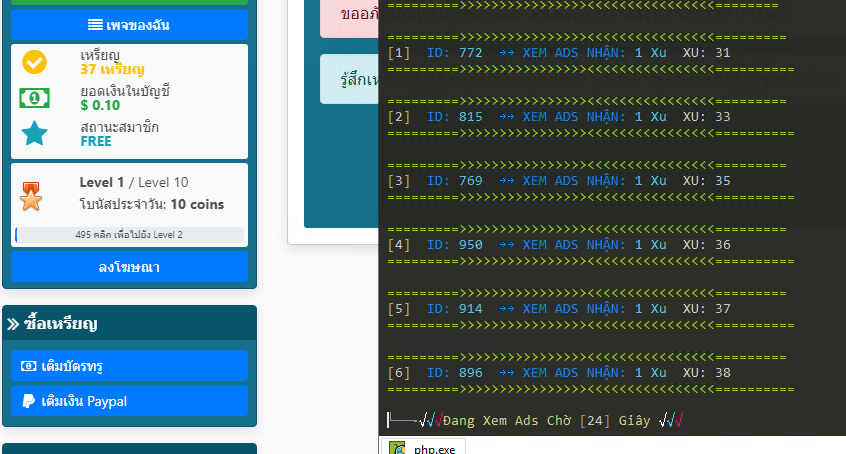This screenshot has width=846, height=454.
Task: Click terminal line ID: 769
Action: (x=559, y=181)
